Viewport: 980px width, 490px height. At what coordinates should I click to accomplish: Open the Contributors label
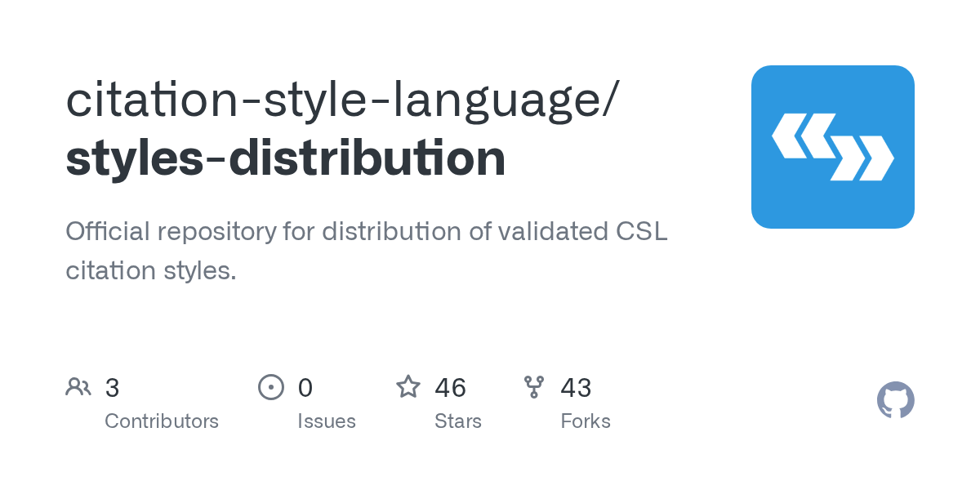point(162,421)
